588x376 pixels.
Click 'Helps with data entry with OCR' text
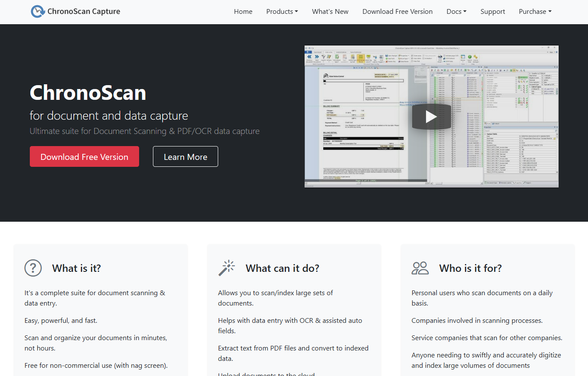pos(290,326)
